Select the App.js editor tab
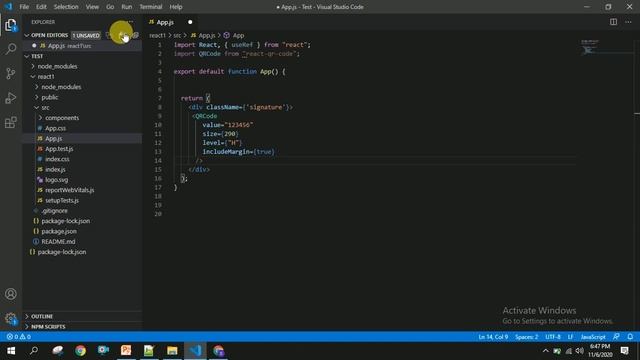Viewport: 640px width, 360px height. point(171,22)
